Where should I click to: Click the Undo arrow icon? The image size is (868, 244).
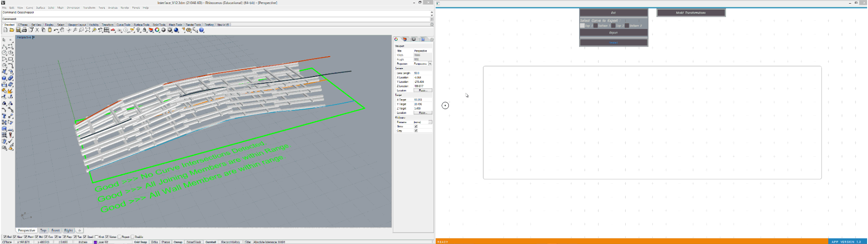(56, 30)
